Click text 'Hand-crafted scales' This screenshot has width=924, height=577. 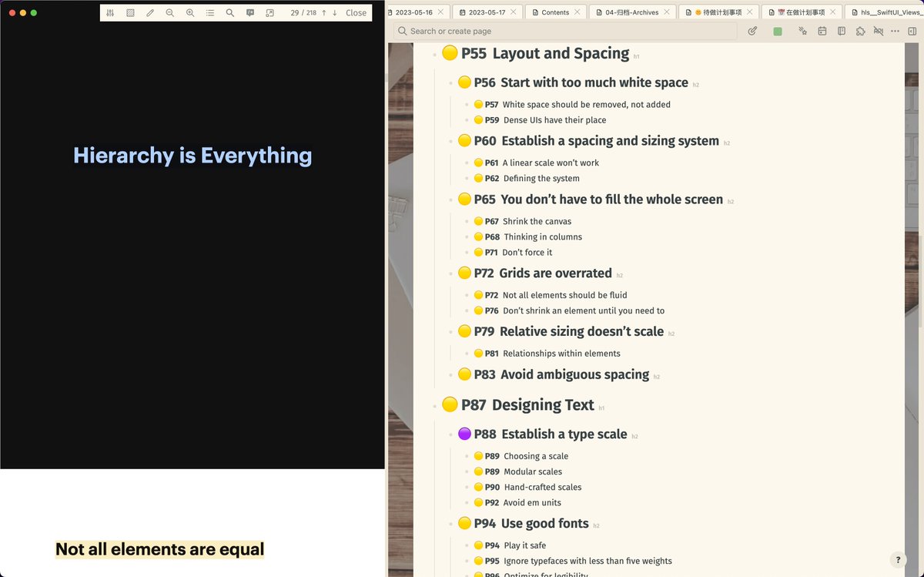pos(543,487)
